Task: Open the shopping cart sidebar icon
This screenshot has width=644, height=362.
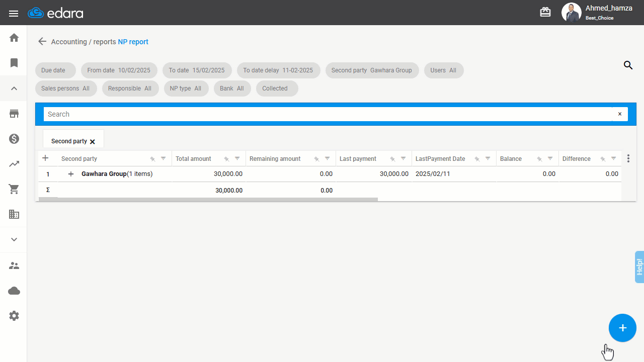Action: tap(14, 189)
